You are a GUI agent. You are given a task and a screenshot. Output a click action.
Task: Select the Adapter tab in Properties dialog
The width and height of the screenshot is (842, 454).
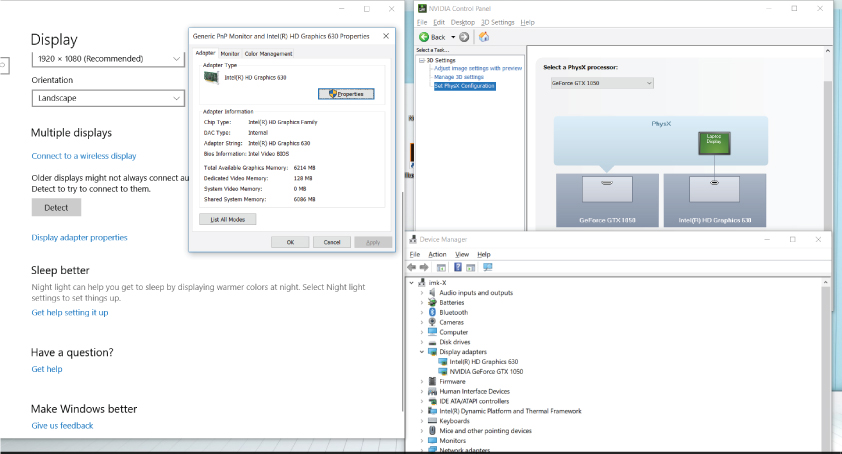205,53
